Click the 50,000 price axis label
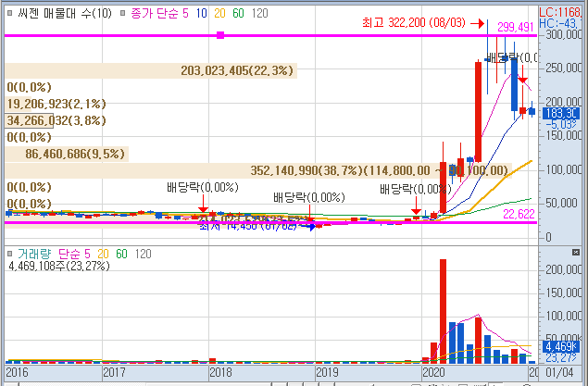The height and width of the screenshot is (386, 588). tap(564, 203)
